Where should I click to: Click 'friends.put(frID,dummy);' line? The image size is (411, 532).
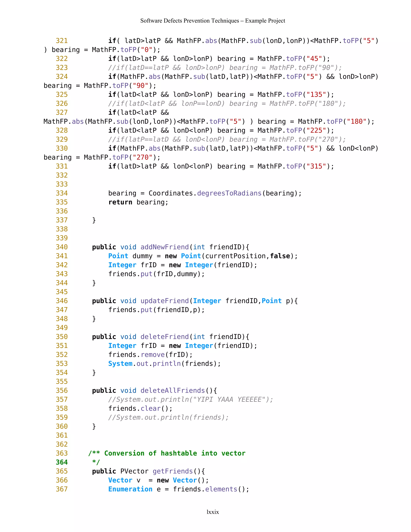click(x=156, y=274)
